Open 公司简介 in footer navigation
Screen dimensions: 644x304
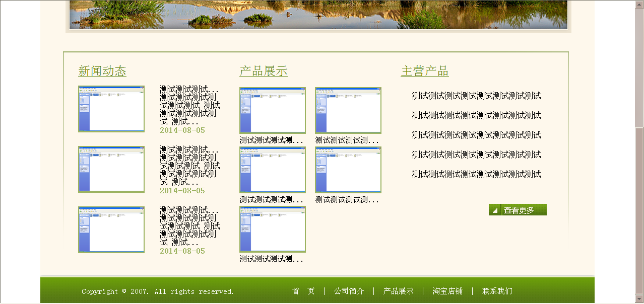tap(349, 291)
